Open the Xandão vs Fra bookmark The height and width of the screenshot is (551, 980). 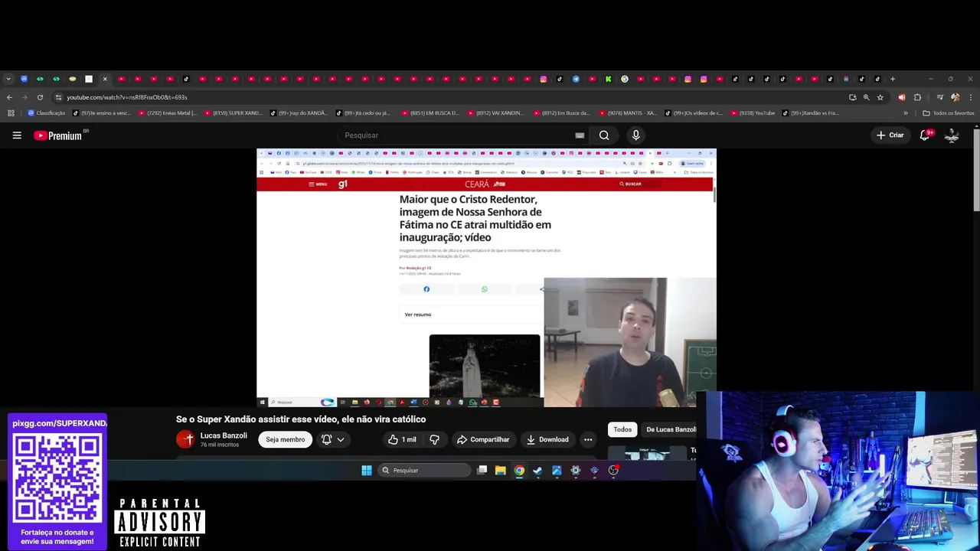pos(810,113)
